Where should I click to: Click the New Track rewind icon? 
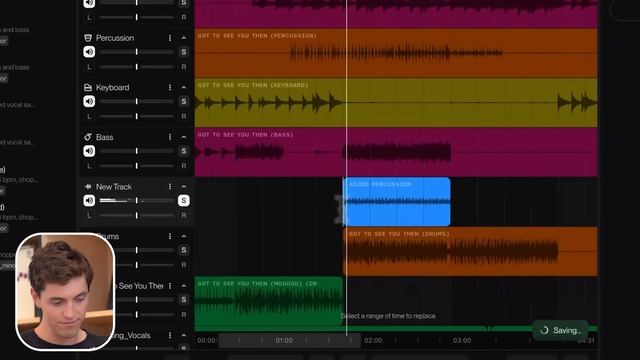(x=88, y=187)
